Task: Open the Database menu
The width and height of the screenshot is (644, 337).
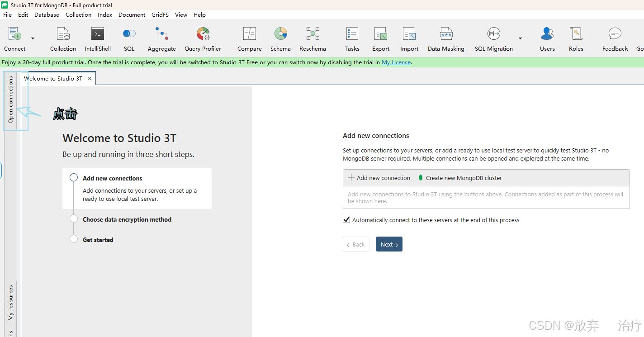Action: tap(47, 14)
